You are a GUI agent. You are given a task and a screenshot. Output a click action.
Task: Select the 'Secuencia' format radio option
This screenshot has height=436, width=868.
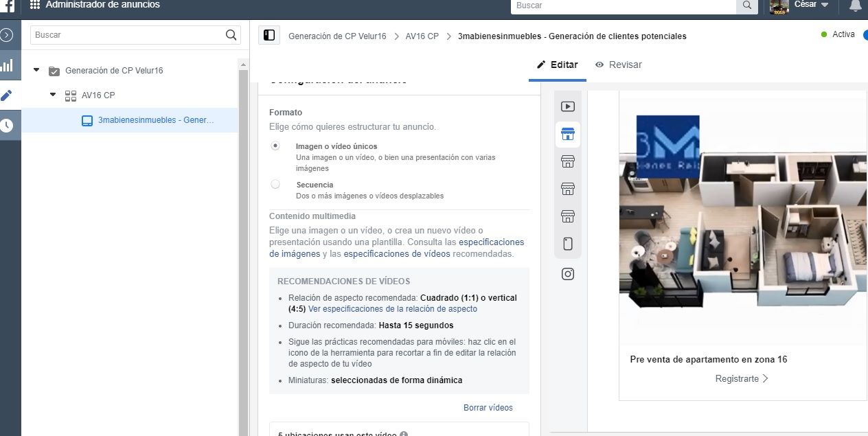coord(275,184)
